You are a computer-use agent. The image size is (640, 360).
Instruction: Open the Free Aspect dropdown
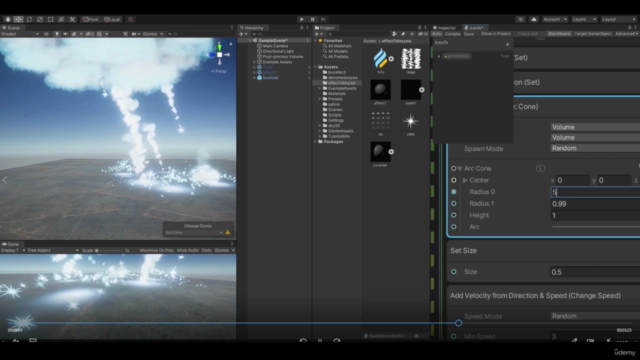pos(53,250)
